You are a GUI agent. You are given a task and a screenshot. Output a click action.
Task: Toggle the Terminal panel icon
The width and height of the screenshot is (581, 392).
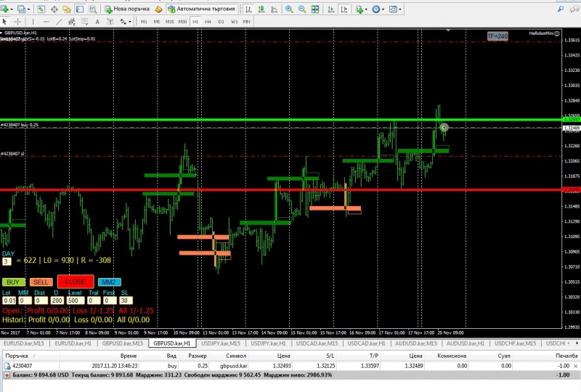coord(79,9)
